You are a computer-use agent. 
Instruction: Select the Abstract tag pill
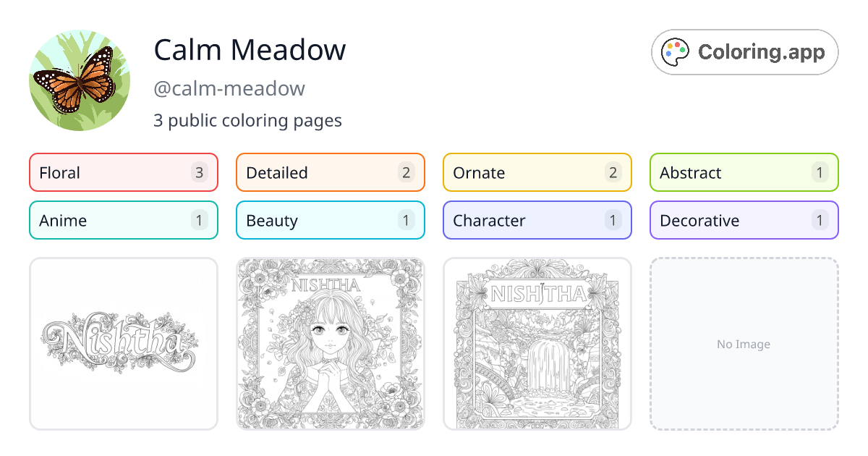coord(744,172)
